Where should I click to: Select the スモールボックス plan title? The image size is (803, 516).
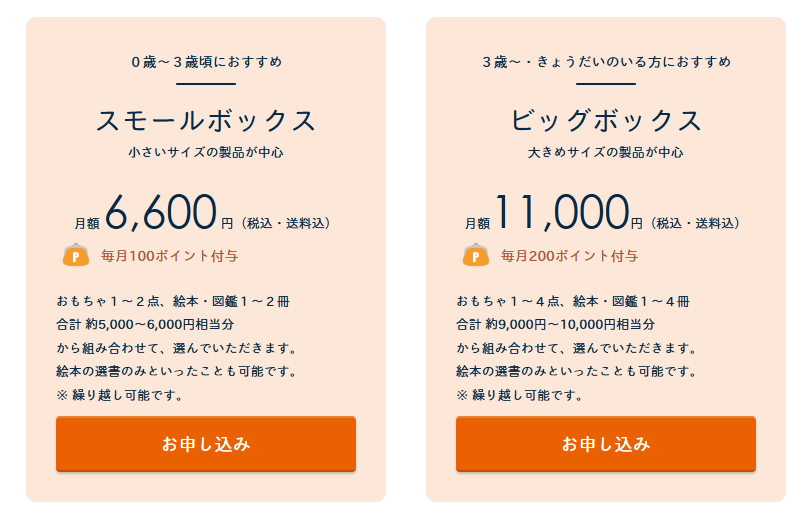coord(206,121)
